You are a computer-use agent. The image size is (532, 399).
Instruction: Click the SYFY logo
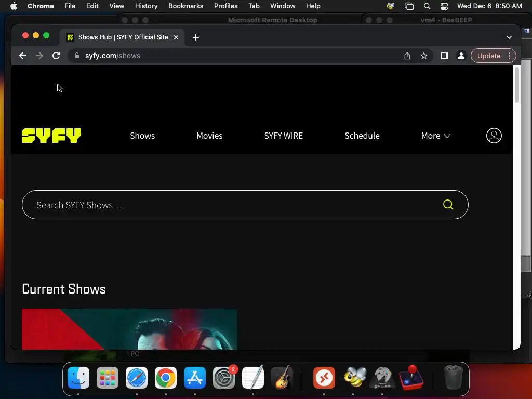point(51,136)
